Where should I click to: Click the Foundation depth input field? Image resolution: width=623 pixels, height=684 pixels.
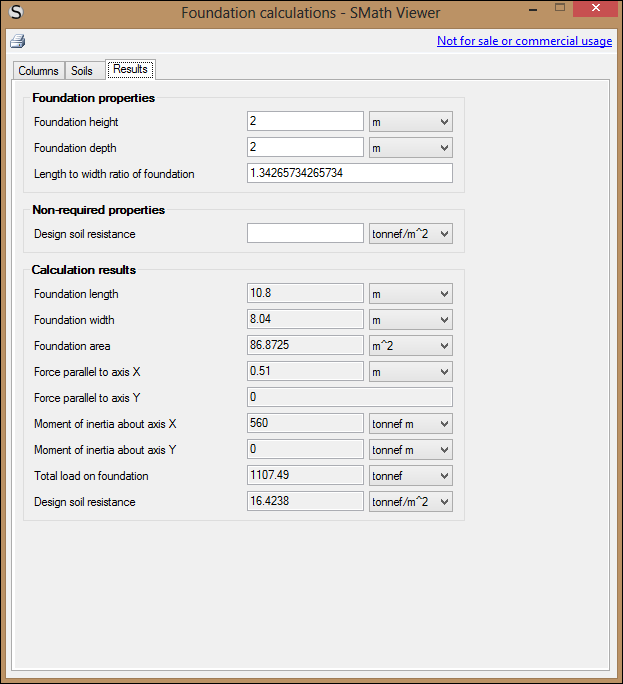305,147
